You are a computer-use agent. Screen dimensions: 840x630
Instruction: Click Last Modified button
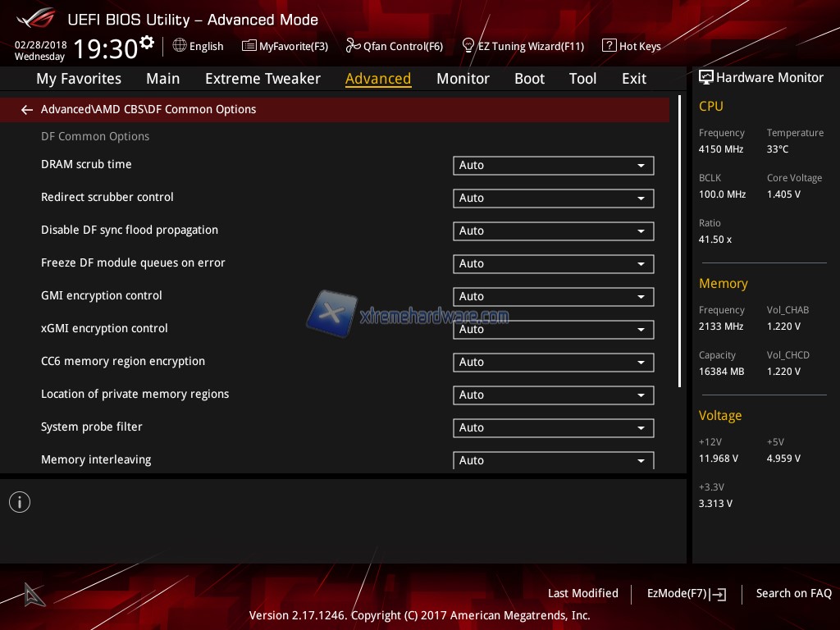tap(582, 593)
